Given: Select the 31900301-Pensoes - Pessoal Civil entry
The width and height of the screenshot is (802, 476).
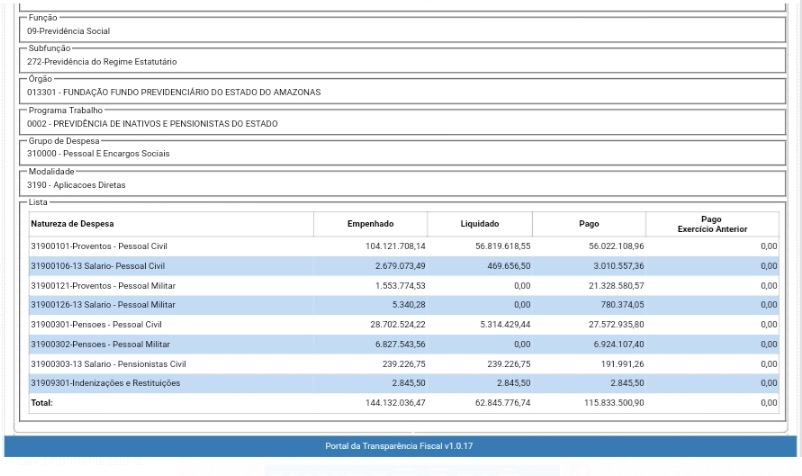Looking at the screenshot, I should 94,327.
